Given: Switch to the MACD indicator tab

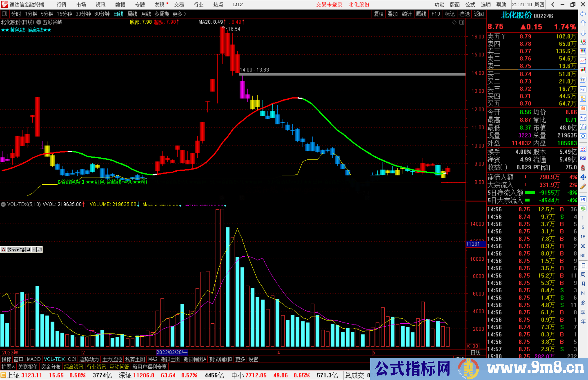Looking at the screenshot, I should pyautogui.click(x=34, y=359).
